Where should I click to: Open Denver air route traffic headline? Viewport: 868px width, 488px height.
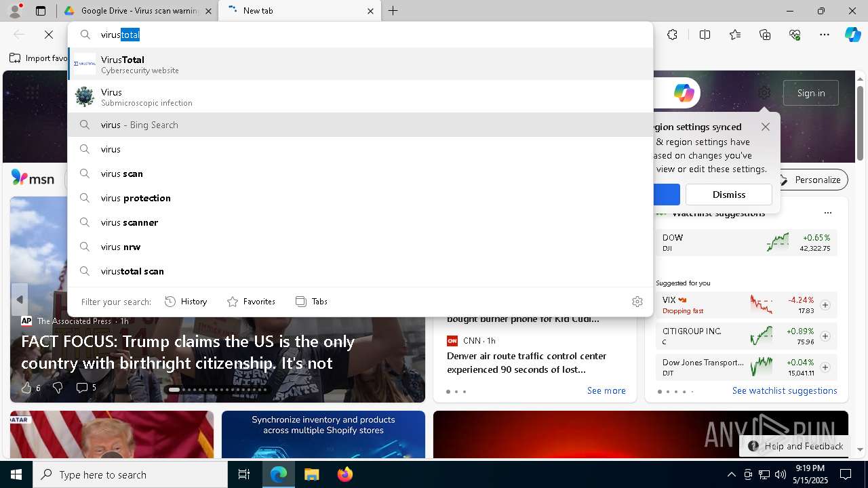pos(527,363)
